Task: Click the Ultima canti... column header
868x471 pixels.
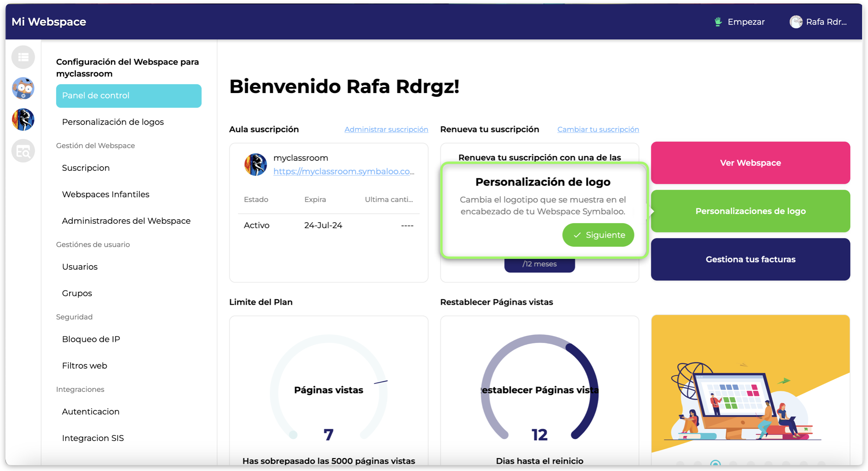Action: 388,199
